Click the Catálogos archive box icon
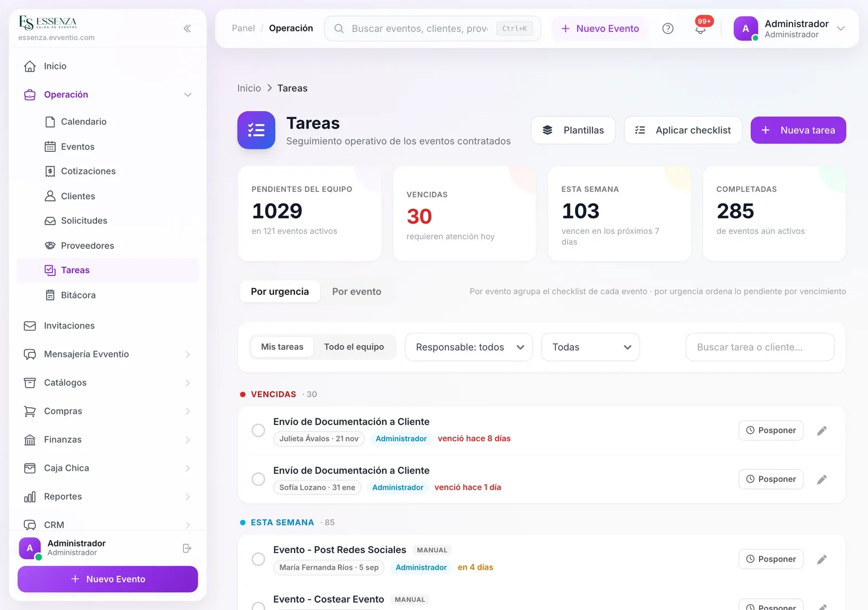The width and height of the screenshot is (868, 610). pyautogui.click(x=30, y=383)
